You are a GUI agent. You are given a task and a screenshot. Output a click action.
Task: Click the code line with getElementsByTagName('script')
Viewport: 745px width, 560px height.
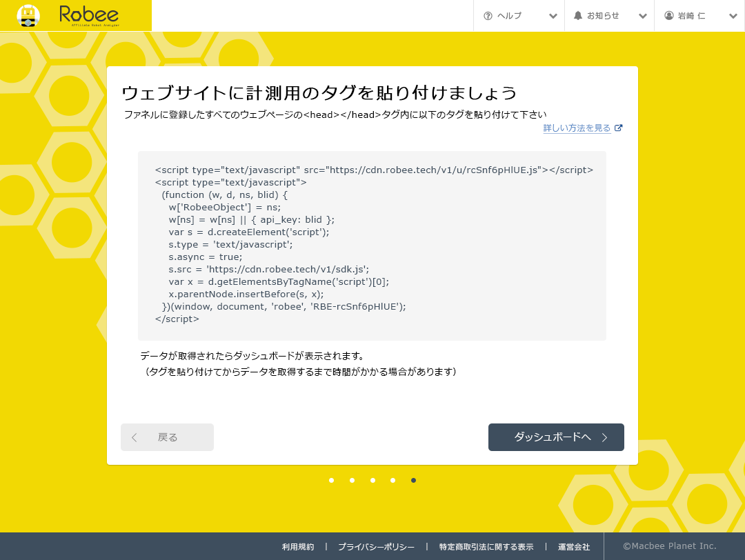279,281
